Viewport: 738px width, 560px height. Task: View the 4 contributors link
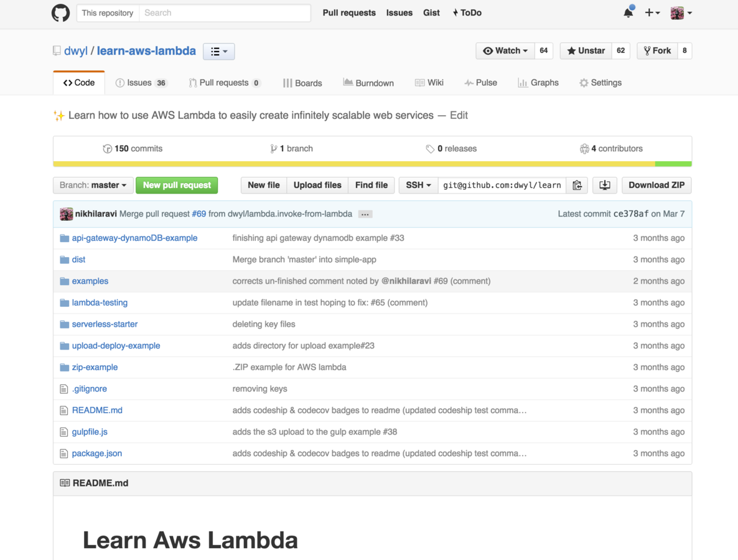point(611,149)
